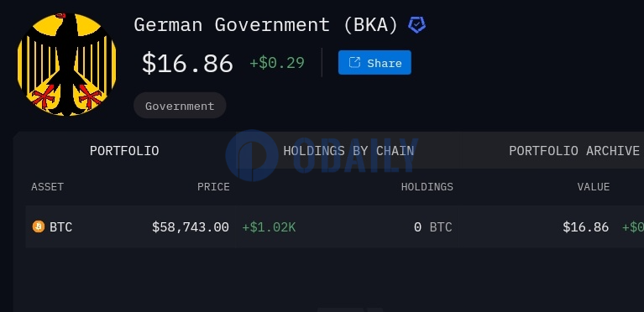Click the BTC asset name

point(60,227)
